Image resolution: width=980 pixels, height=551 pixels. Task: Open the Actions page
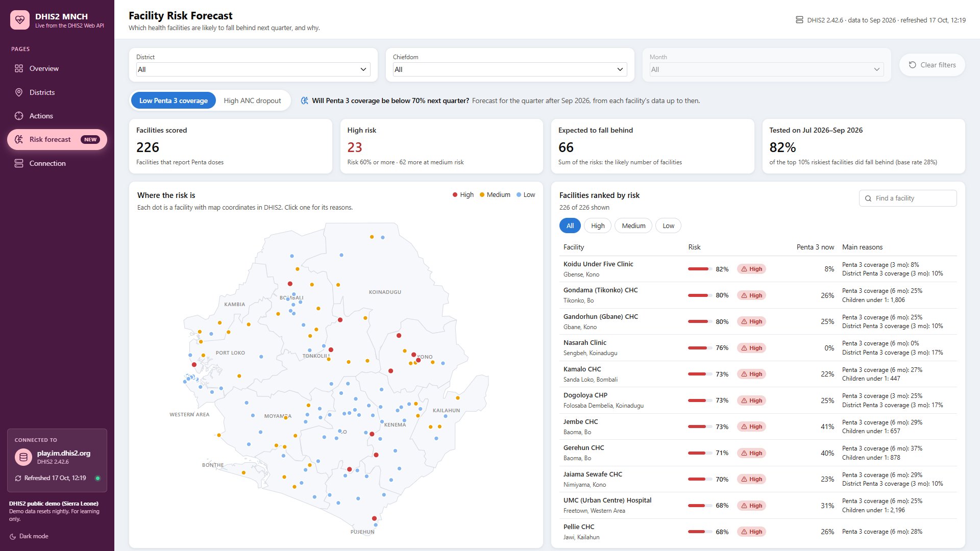pyautogui.click(x=57, y=116)
